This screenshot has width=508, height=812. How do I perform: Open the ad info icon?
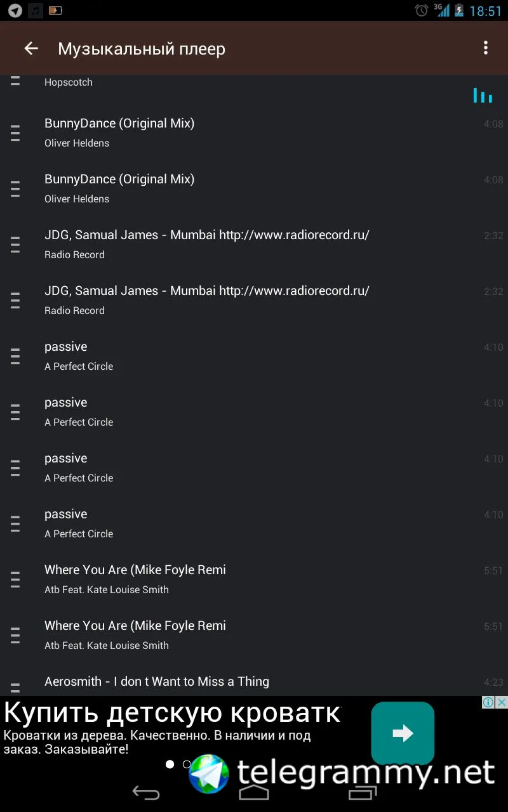tap(488, 702)
